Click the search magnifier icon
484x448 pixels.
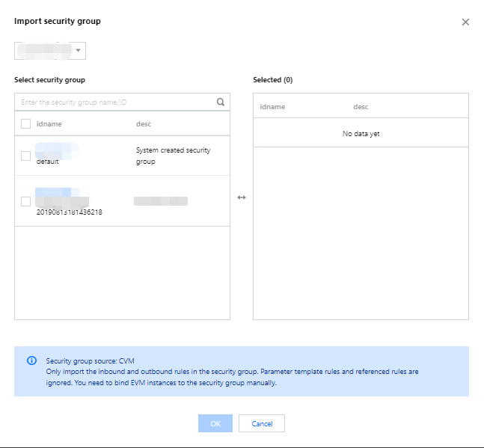pyautogui.click(x=221, y=102)
